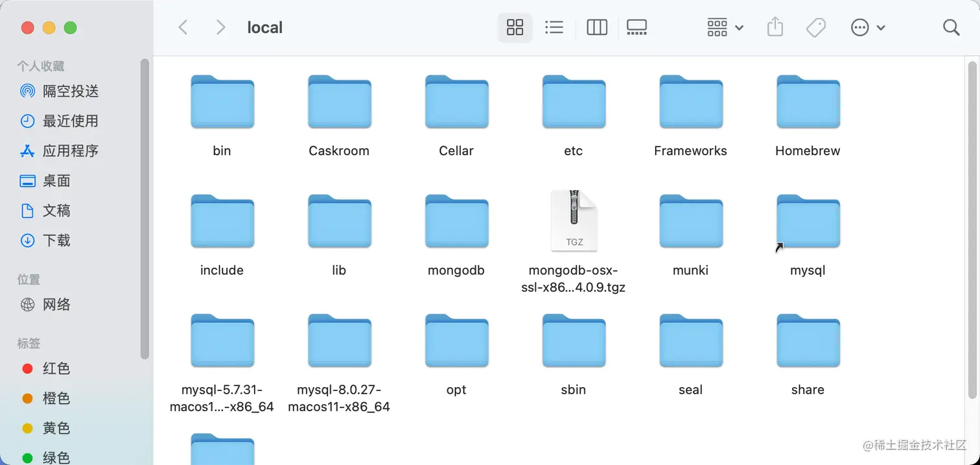This screenshot has width=980, height=465.
Task: Select the seal folder icon
Action: click(692, 340)
